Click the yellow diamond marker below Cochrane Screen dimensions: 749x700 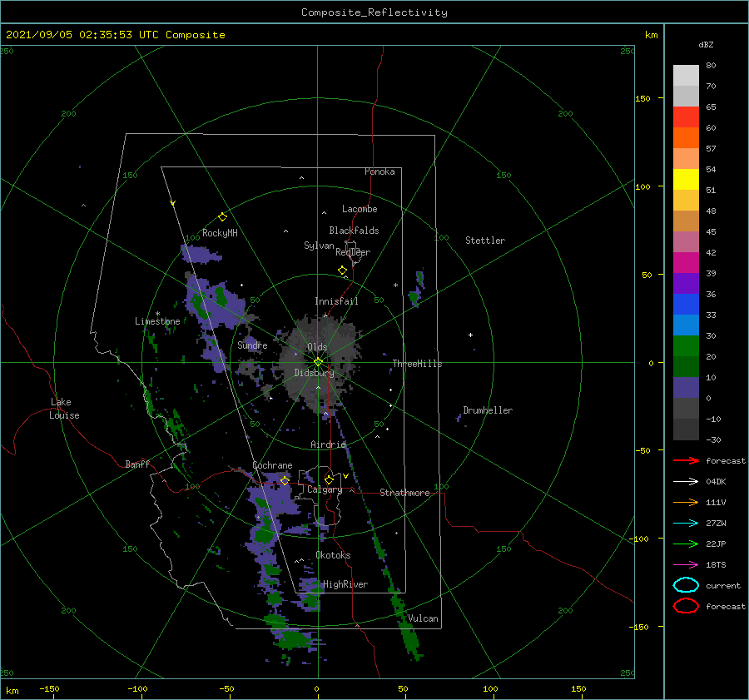coord(285,480)
